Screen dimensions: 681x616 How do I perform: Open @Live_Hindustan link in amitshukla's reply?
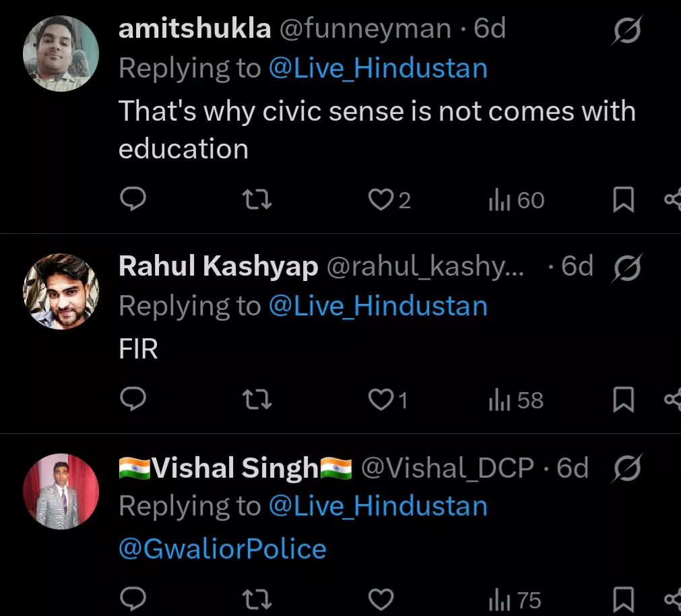tap(377, 69)
